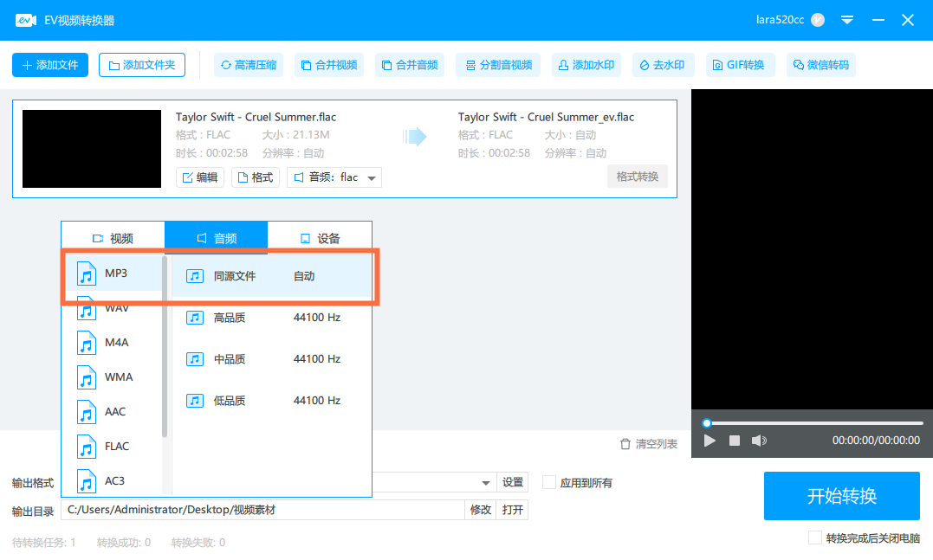Select FLAC format in the list

click(113, 446)
